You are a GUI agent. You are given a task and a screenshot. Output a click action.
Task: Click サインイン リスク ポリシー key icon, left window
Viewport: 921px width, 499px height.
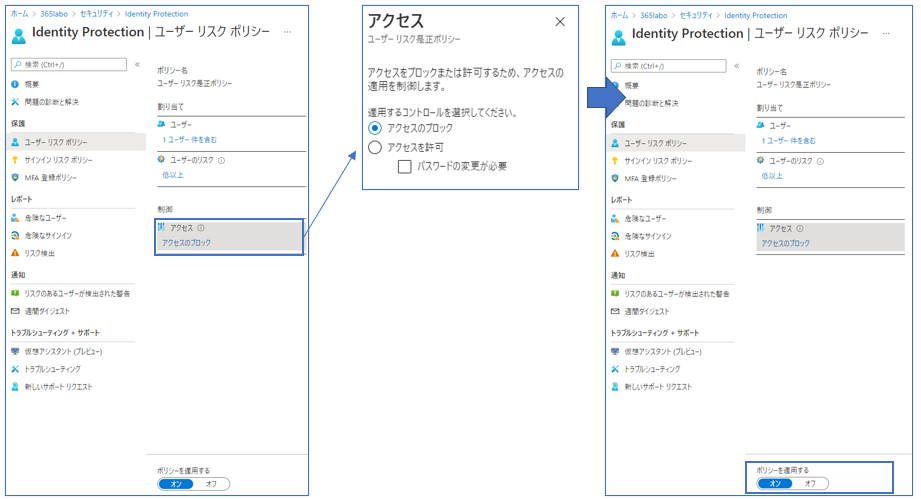click(15, 160)
